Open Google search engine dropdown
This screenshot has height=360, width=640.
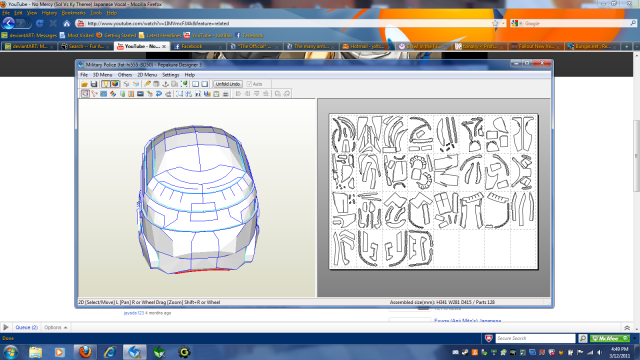click(x=516, y=24)
